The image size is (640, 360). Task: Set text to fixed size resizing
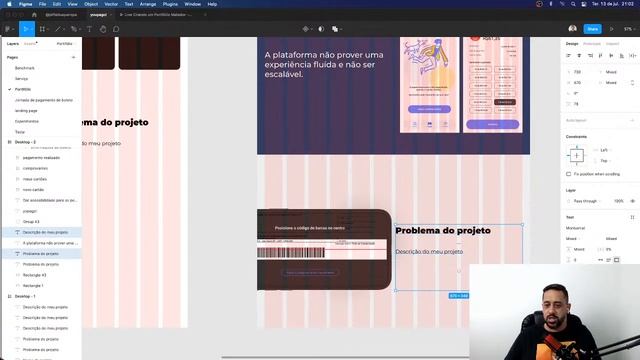[617, 260]
